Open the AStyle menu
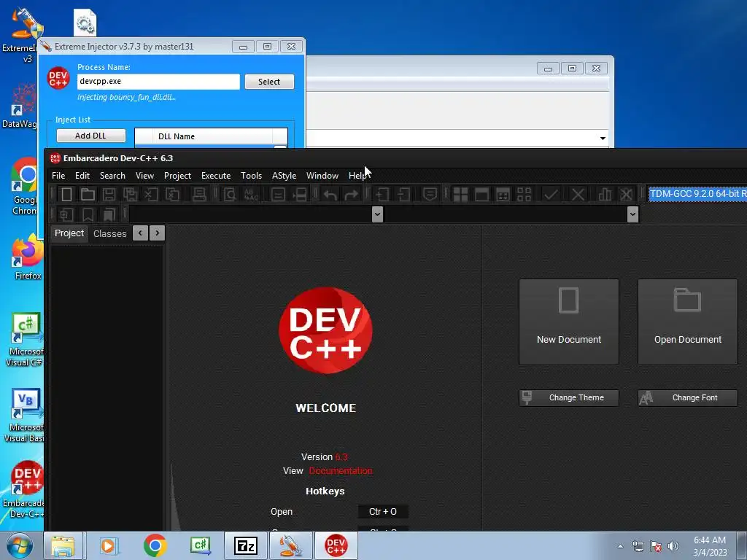The height and width of the screenshot is (560, 747). [x=284, y=176]
